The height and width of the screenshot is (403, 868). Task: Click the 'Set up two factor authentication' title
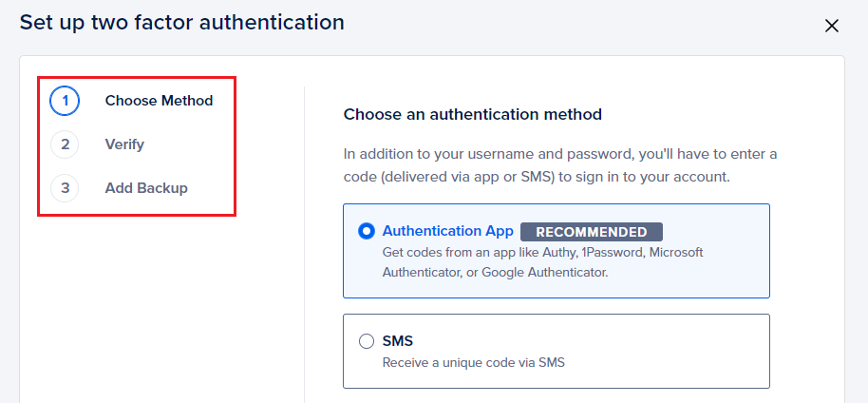click(x=181, y=22)
